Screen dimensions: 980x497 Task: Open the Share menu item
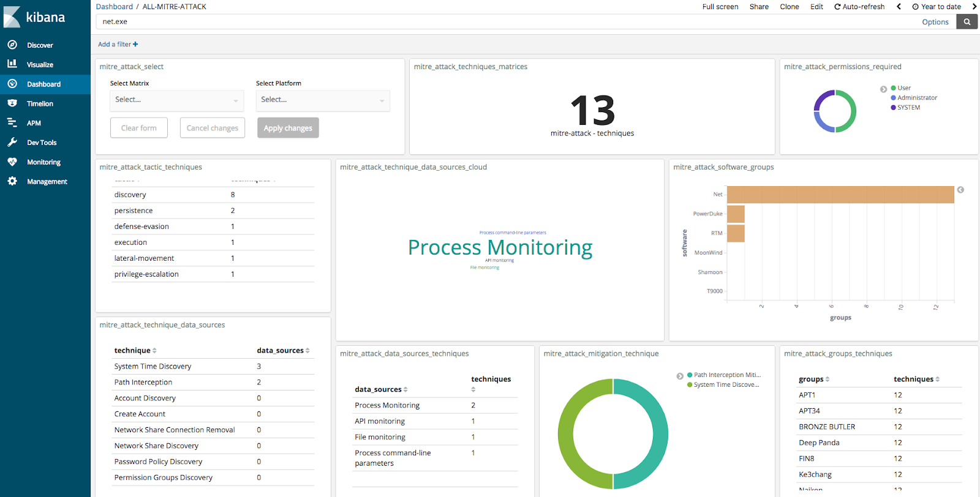[x=759, y=7]
